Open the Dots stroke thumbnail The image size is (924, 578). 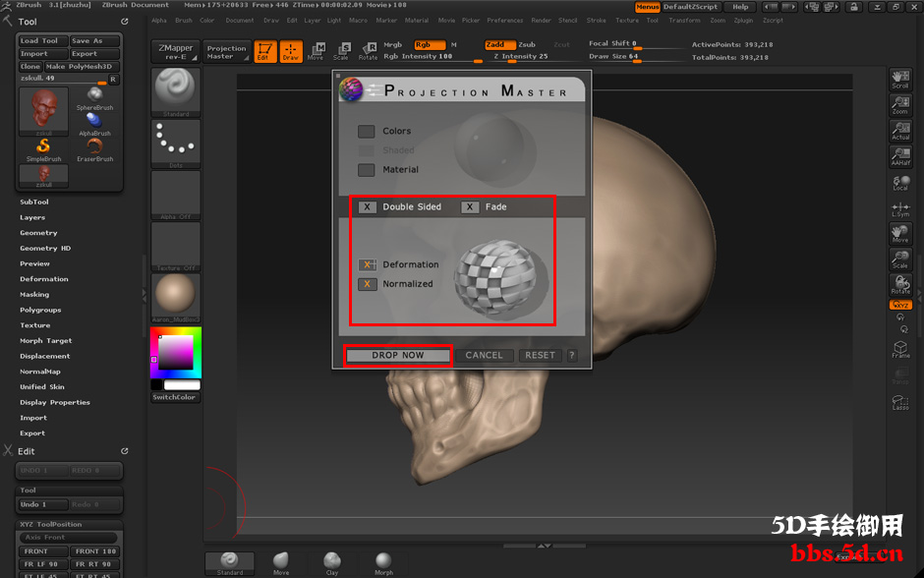click(176, 144)
